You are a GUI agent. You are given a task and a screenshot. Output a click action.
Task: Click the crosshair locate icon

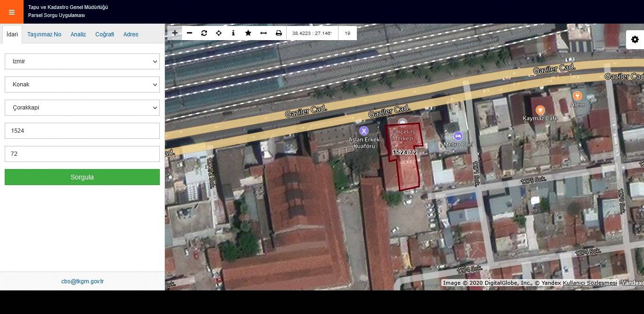coord(219,33)
